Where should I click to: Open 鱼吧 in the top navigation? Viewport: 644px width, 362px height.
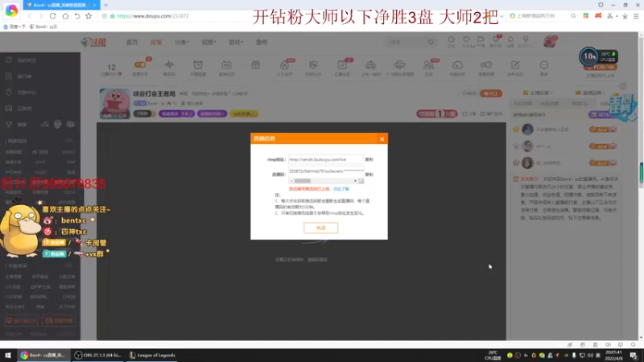pyautogui.click(x=262, y=43)
